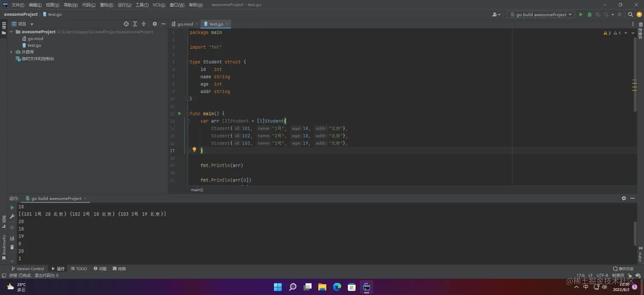Open editor tabs more options three dots

pos(634,24)
